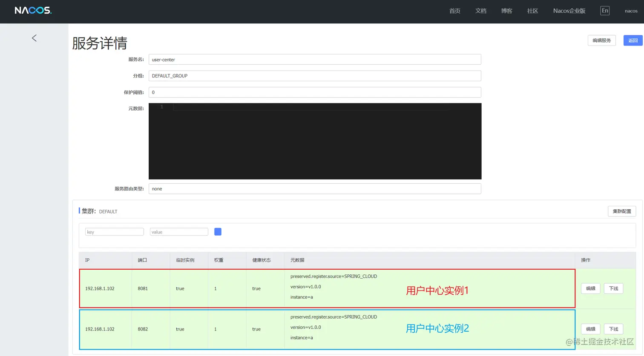Collapse the sidebar with the back chevron

[x=34, y=38]
